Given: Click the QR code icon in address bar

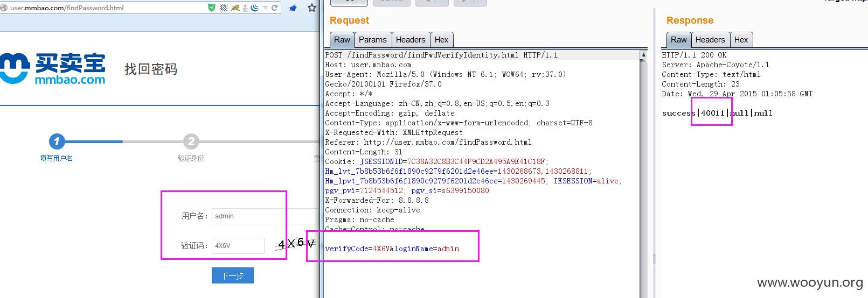Looking at the screenshot, I should click(x=224, y=8).
